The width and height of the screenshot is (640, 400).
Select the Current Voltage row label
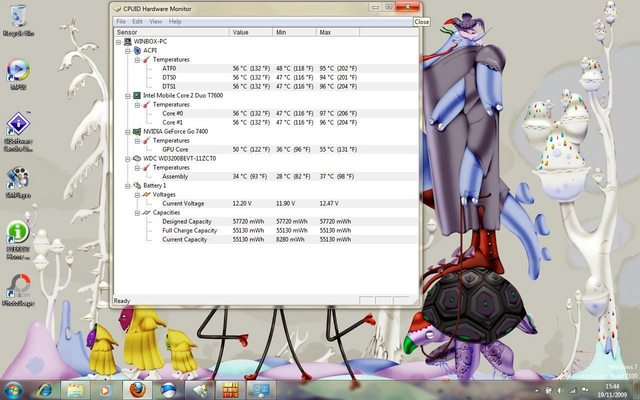click(183, 204)
